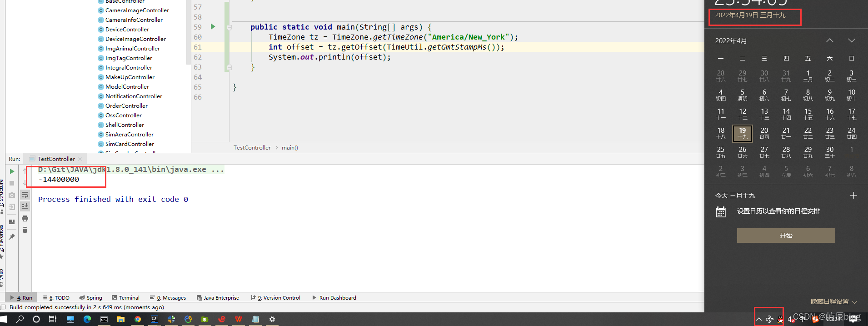Open the Terminal tool window

coord(125,298)
